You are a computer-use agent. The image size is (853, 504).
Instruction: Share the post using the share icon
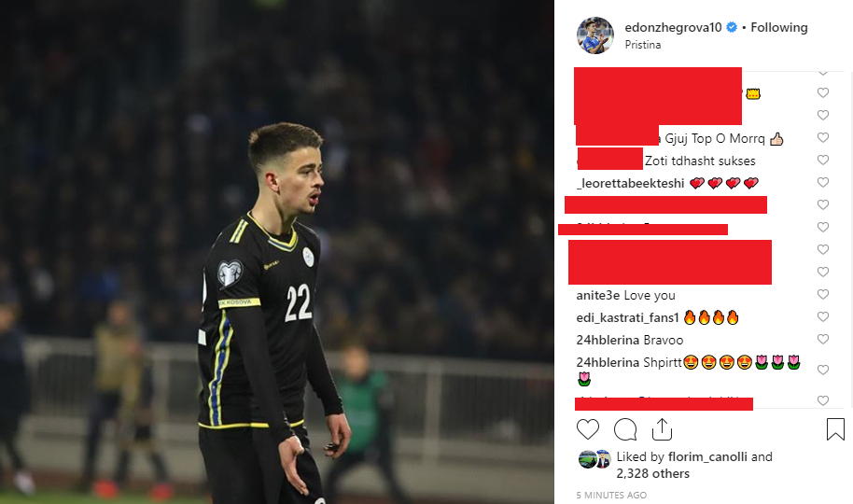click(x=662, y=429)
